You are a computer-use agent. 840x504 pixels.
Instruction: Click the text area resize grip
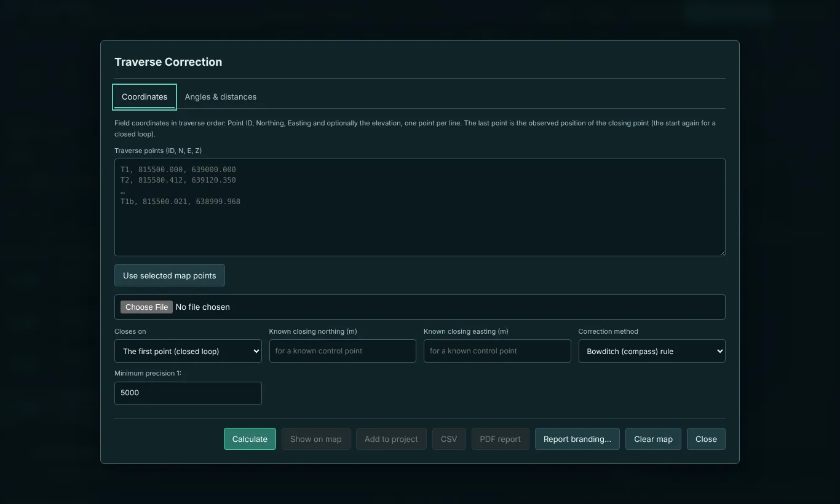[721, 252]
